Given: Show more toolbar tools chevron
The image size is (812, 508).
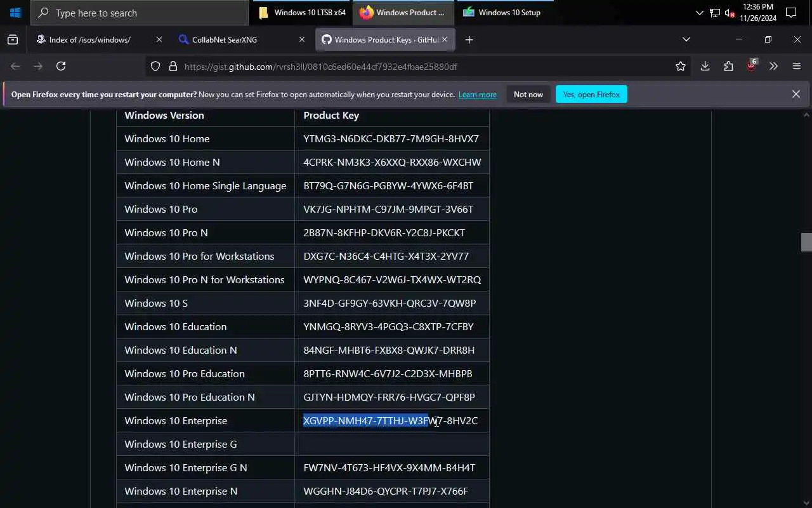Looking at the screenshot, I should pos(773,66).
